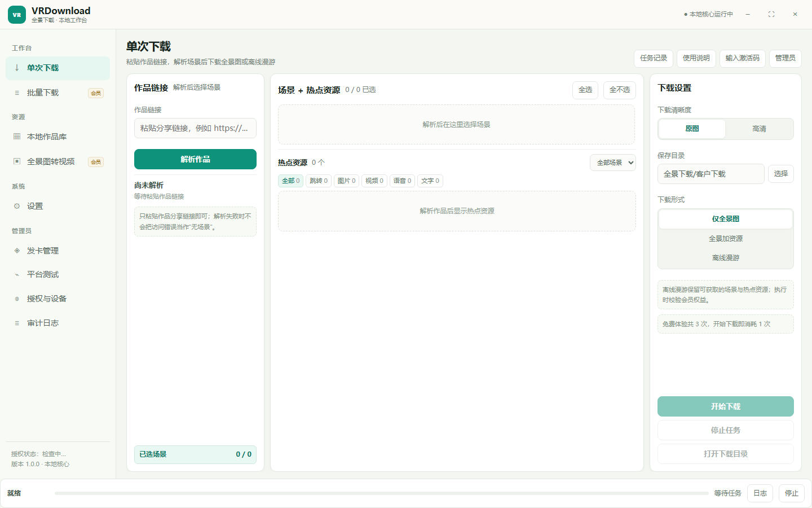
Task: Click the green 解析作品 button
Action: pyautogui.click(x=195, y=159)
